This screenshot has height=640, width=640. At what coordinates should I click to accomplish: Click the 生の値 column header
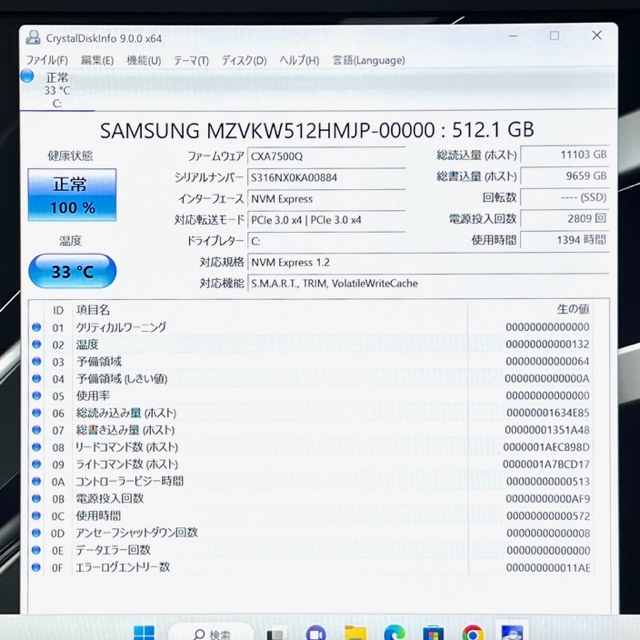pos(573,309)
